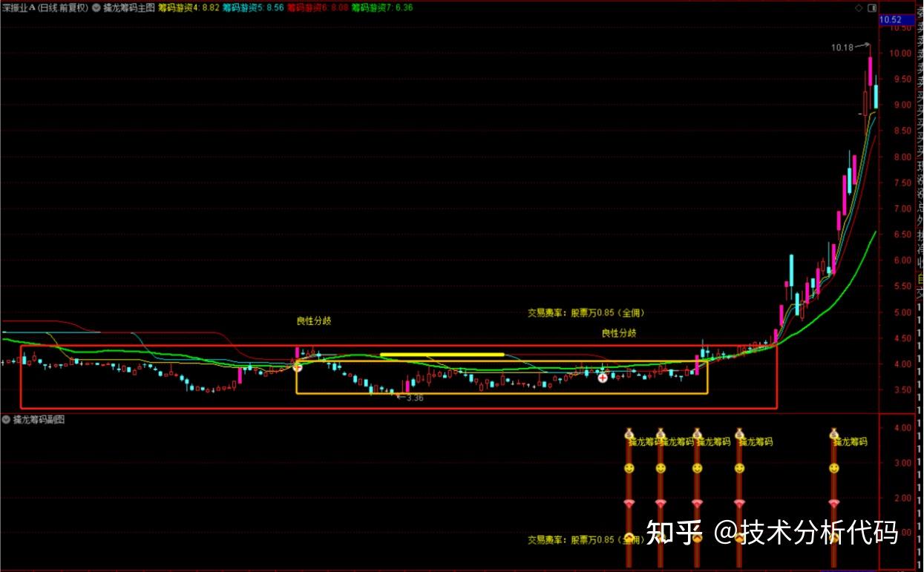This screenshot has height=572, width=924.
Task: Click the 6.50 price axis label
Action: [x=902, y=234]
